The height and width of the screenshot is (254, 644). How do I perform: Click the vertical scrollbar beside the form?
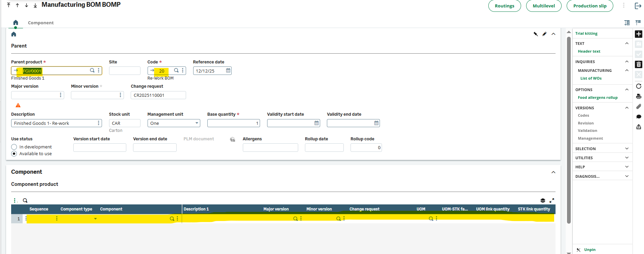[x=569, y=130]
